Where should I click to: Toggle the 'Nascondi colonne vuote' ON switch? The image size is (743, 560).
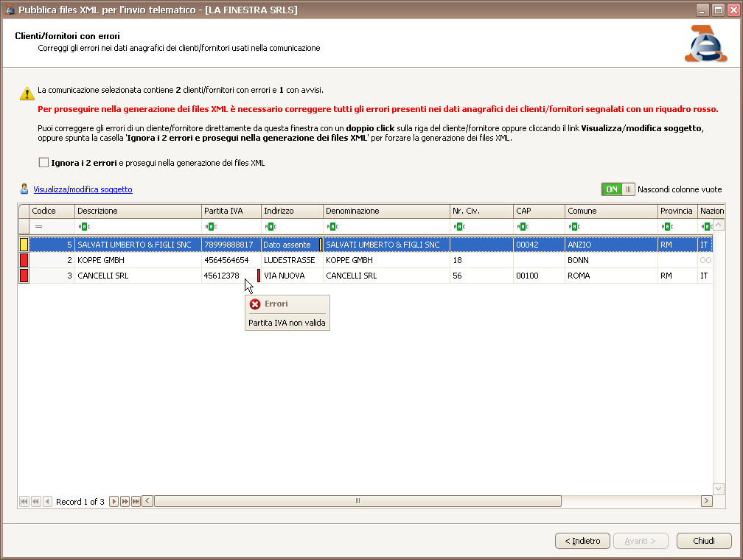[x=618, y=189]
